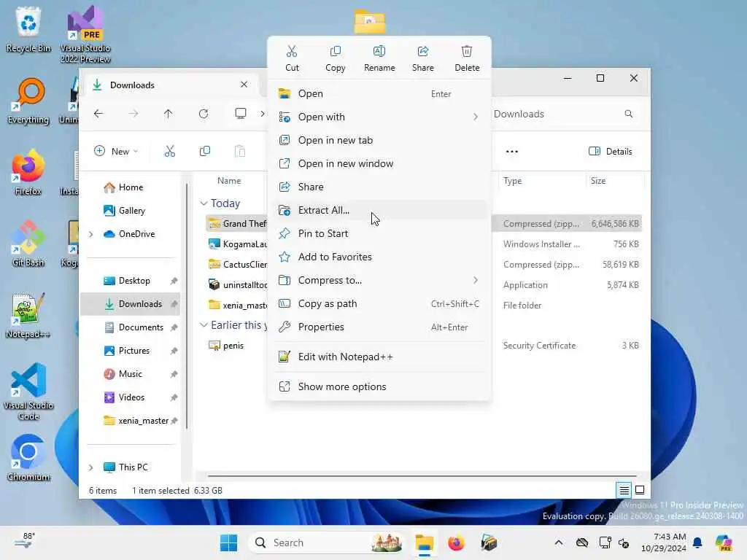Show hidden icons via tray chevron
The height and width of the screenshot is (560, 747).
click(559, 542)
